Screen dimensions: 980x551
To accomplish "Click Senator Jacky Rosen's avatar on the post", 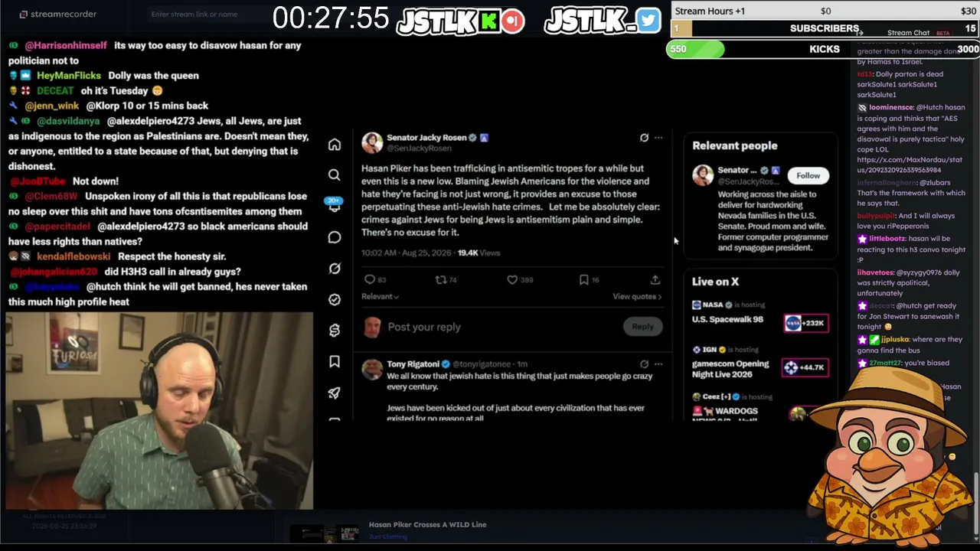I will tap(372, 142).
